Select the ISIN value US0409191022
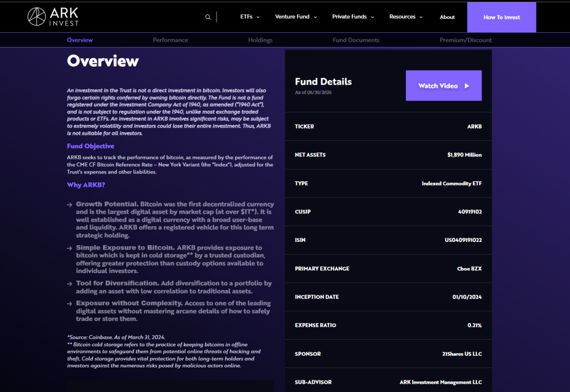 point(463,240)
